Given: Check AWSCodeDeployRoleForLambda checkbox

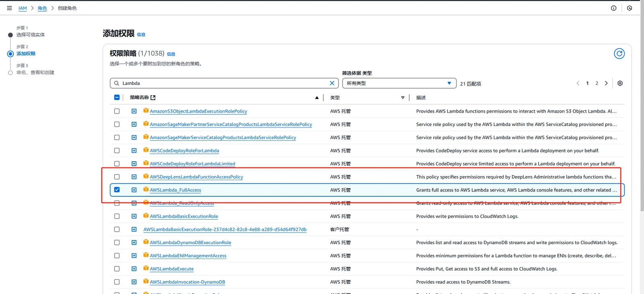Looking at the screenshot, I should pos(117,150).
